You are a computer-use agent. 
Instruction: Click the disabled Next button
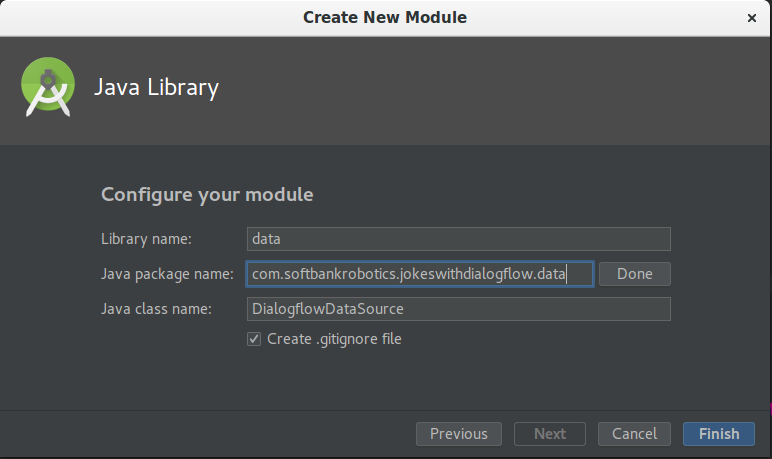[x=550, y=434]
